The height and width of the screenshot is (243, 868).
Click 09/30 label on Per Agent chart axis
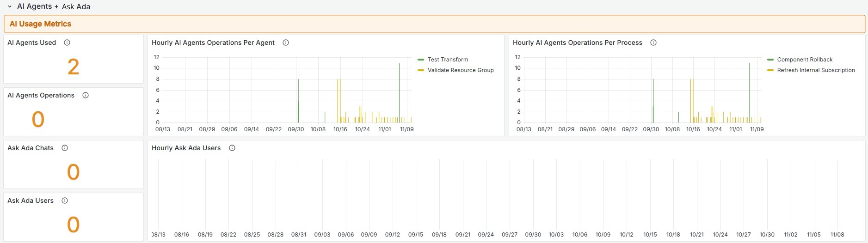(296, 129)
